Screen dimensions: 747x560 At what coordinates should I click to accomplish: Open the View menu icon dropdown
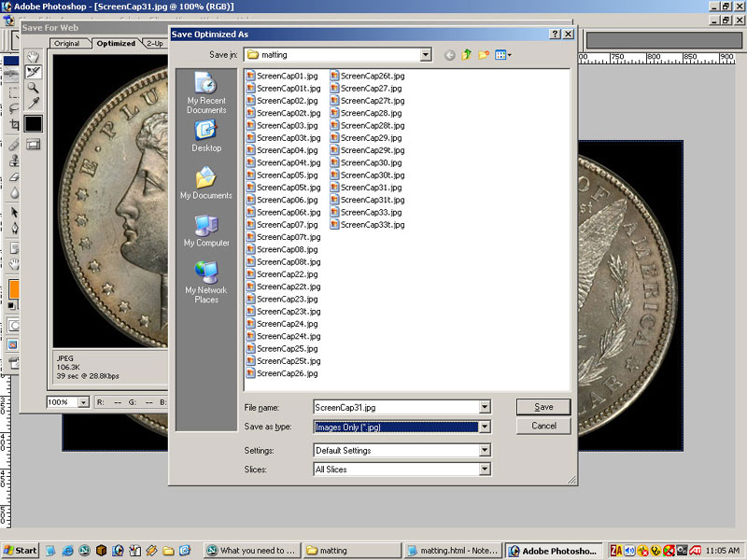click(x=503, y=55)
